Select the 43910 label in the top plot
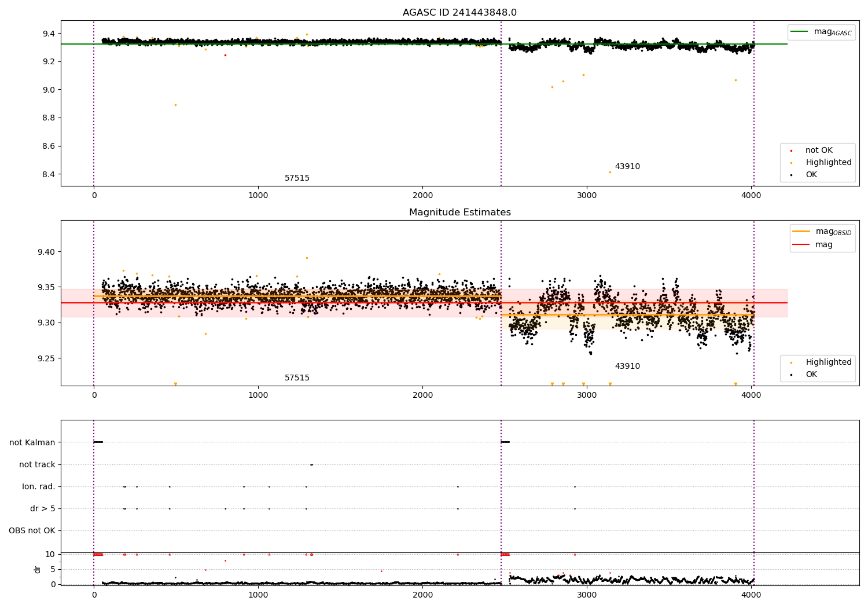This screenshot has height=608, width=868. tap(627, 167)
